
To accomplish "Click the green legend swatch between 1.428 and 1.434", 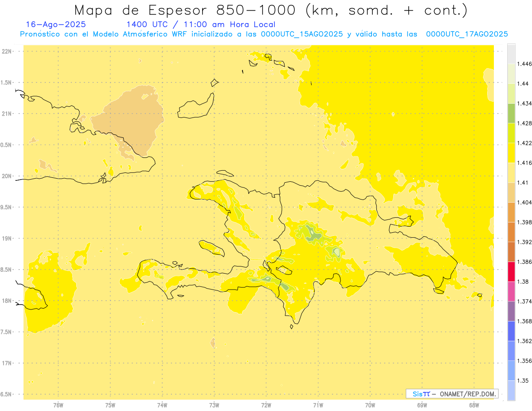I will (511, 114).
